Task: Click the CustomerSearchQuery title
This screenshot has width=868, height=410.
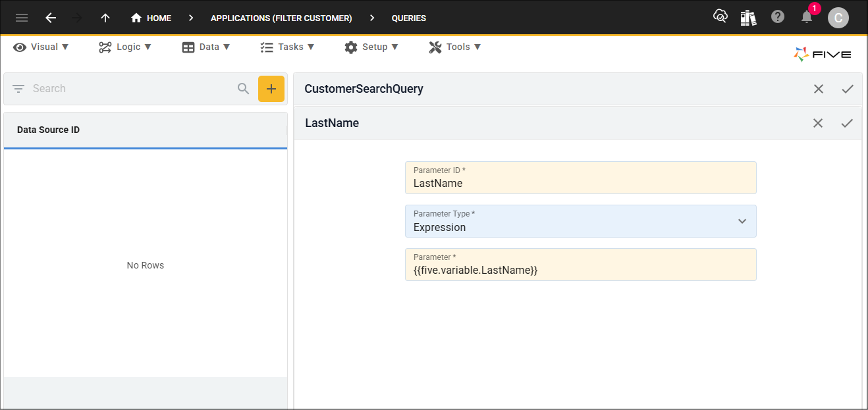Action: [x=364, y=89]
